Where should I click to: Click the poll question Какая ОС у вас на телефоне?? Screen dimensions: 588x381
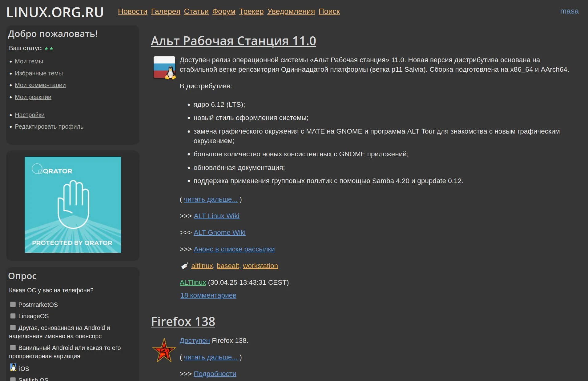tap(51, 290)
